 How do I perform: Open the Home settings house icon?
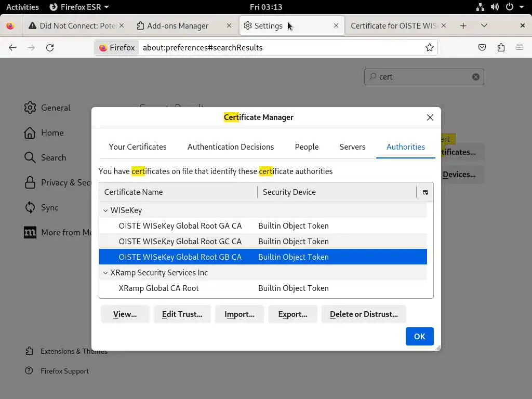point(30,132)
